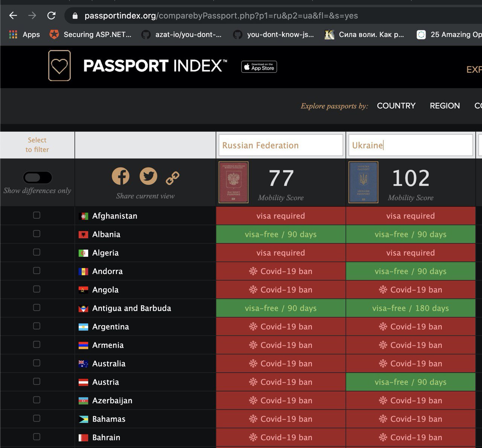Check the Armenia filter checkbox

pyautogui.click(x=37, y=344)
